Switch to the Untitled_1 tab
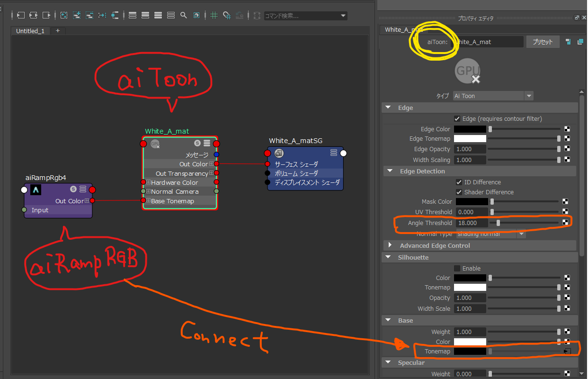Image resolution: width=588 pixels, height=379 pixels. tap(30, 31)
